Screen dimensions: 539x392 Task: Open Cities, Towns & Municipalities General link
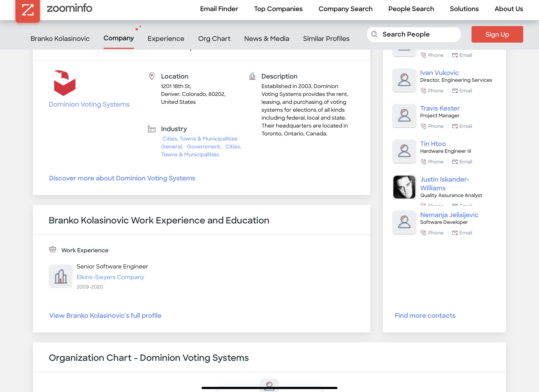[x=200, y=142]
